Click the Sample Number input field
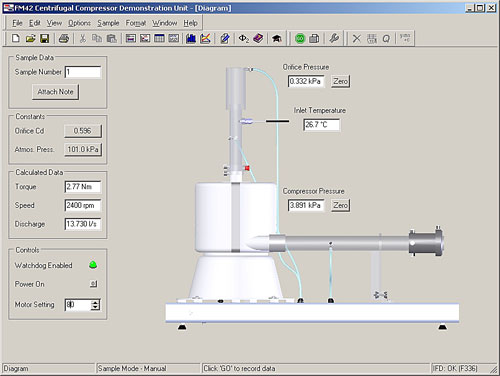Screen dimensions: 500x376 coord(83,72)
